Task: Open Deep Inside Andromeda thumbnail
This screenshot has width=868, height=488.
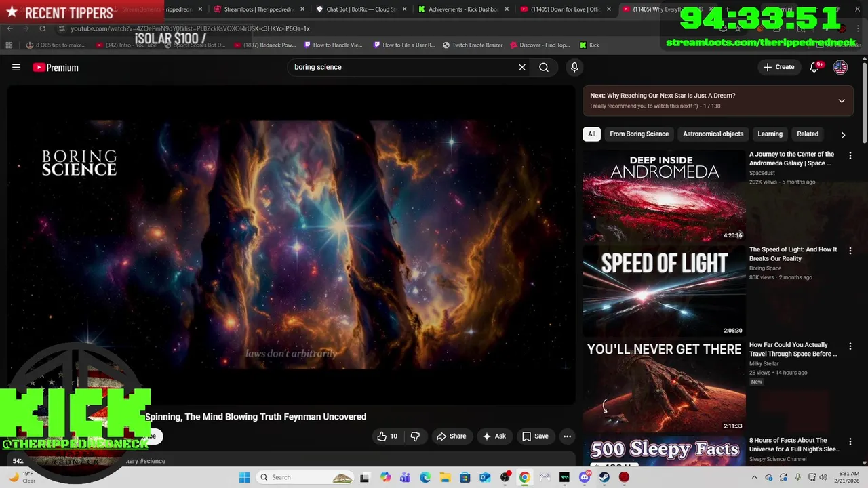Action: click(x=664, y=195)
